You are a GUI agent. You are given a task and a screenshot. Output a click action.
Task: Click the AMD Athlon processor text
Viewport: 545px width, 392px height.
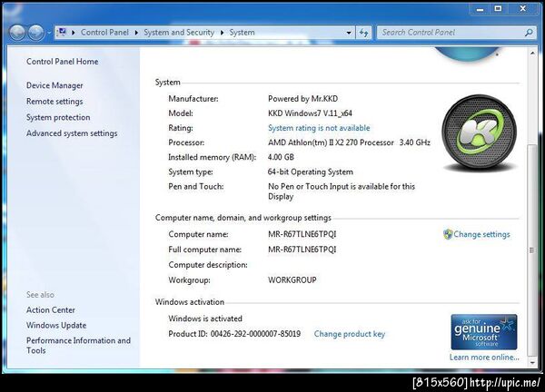pos(349,142)
